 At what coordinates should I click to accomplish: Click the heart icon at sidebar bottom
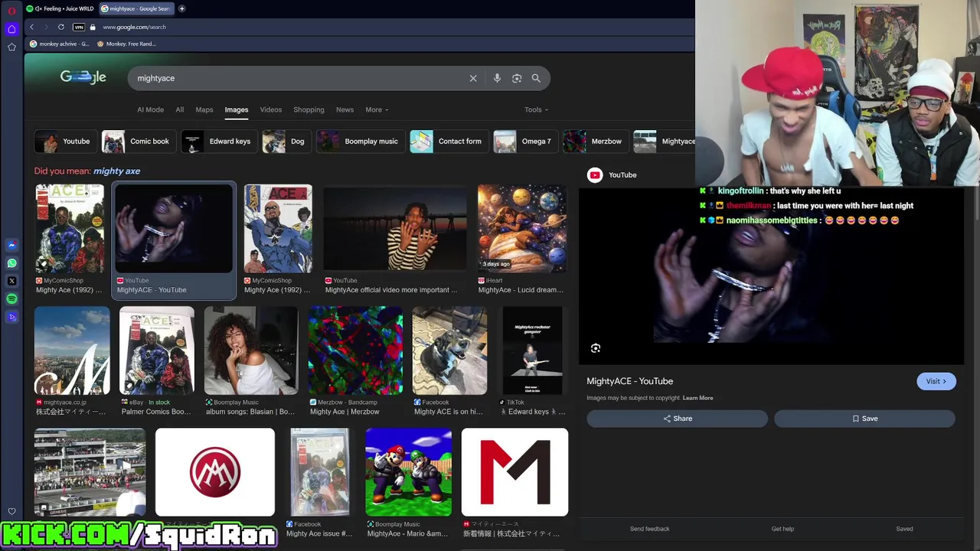pos(11,511)
